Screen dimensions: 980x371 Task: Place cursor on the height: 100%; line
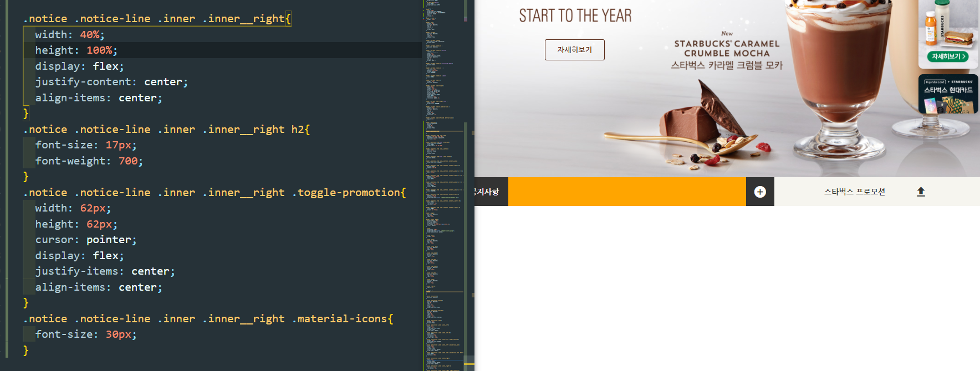pos(76,50)
